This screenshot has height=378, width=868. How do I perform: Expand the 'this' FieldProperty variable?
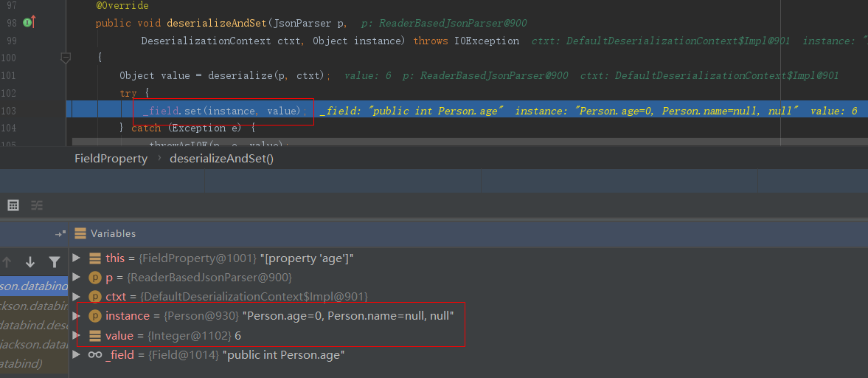77,258
